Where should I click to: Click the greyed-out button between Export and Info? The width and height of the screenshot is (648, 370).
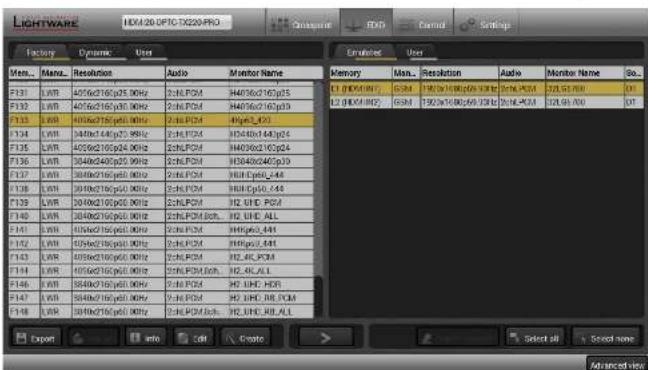tap(94, 339)
